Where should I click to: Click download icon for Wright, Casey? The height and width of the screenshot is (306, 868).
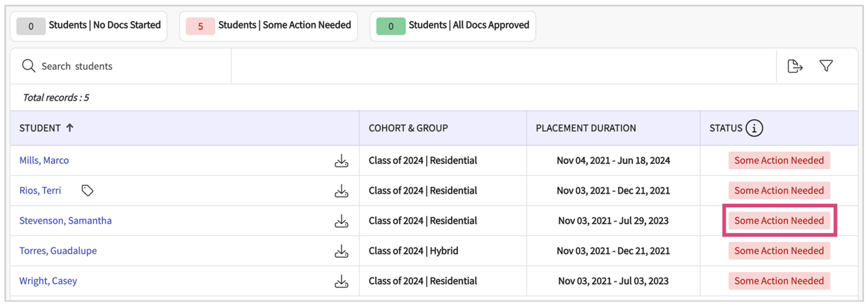[341, 281]
